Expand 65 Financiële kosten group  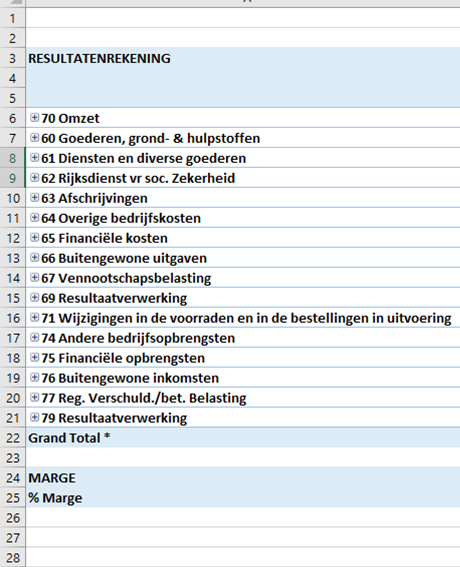(x=34, y=238)
